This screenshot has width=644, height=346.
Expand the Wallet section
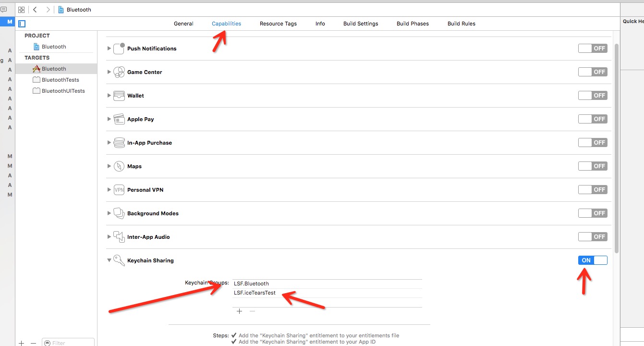(109, 96)
